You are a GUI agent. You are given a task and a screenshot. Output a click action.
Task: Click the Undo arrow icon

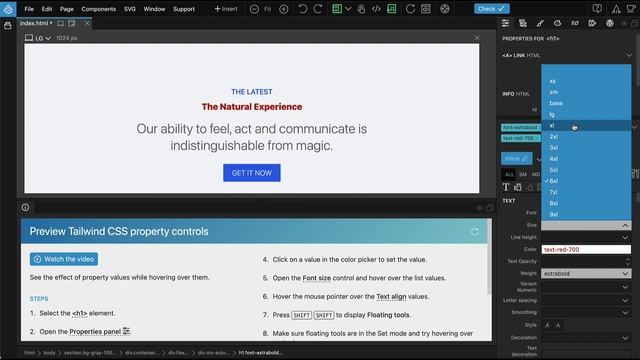[302, 9]
